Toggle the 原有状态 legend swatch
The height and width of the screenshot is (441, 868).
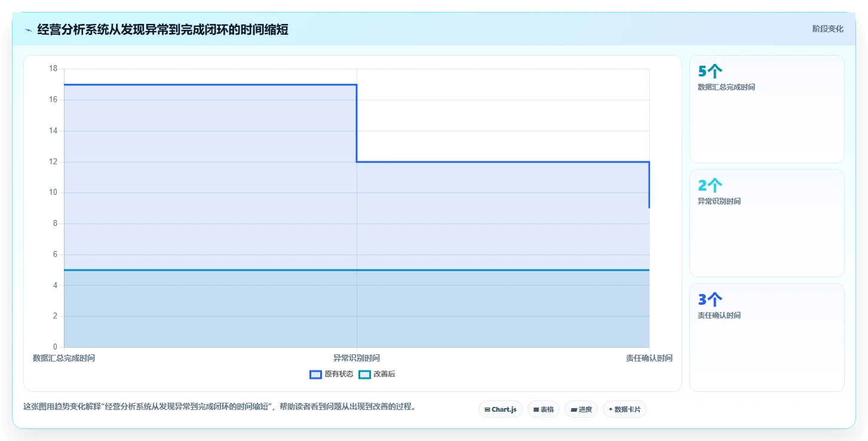[315, 375]
